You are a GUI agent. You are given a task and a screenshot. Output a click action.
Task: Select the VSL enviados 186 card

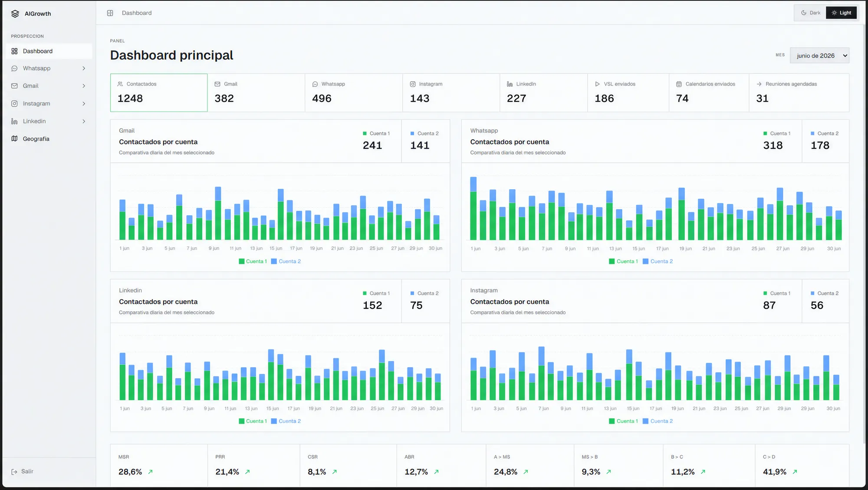pos(628,93)
